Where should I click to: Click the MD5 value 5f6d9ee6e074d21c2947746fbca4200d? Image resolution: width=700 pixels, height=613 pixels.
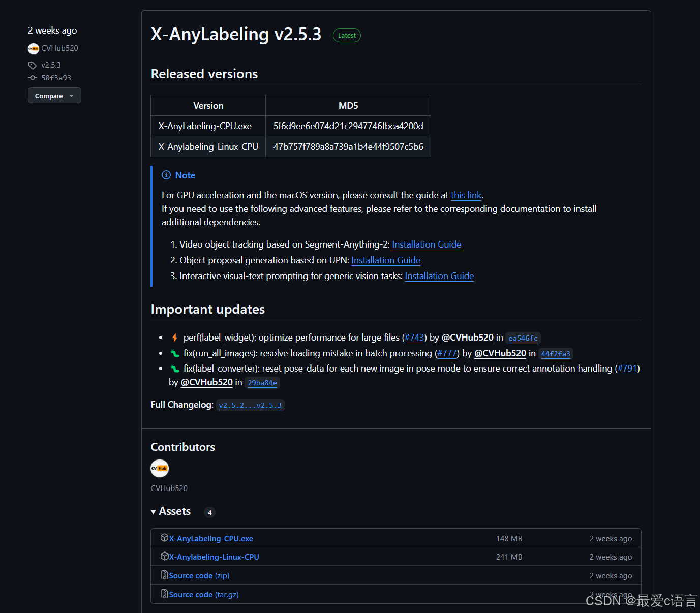[x=348, y=126]
